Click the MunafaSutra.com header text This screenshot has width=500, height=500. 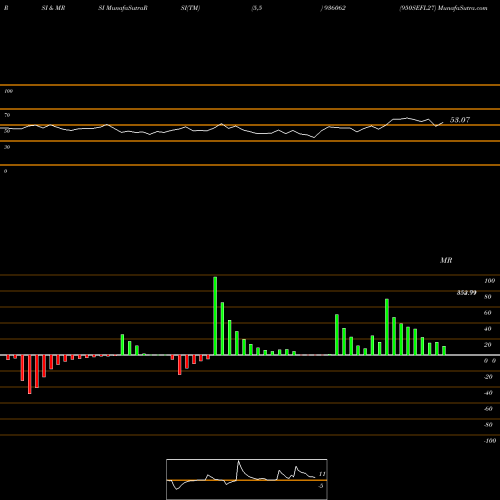click(x=463, y=8)
